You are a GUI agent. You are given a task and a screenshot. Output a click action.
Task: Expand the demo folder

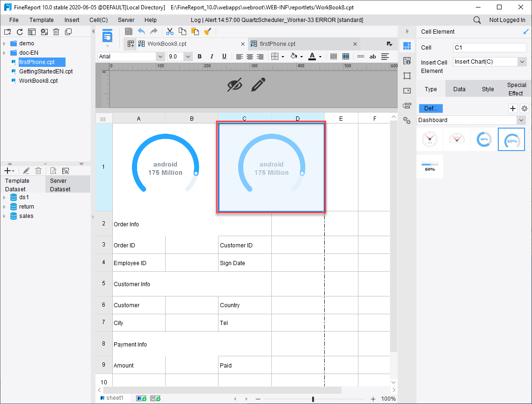coord(4,43)
